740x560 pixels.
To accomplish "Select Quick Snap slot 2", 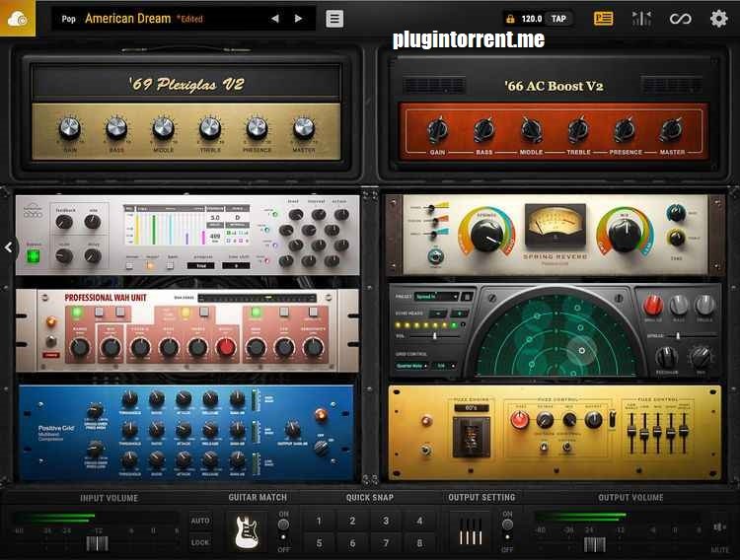I will click(352, 521).
